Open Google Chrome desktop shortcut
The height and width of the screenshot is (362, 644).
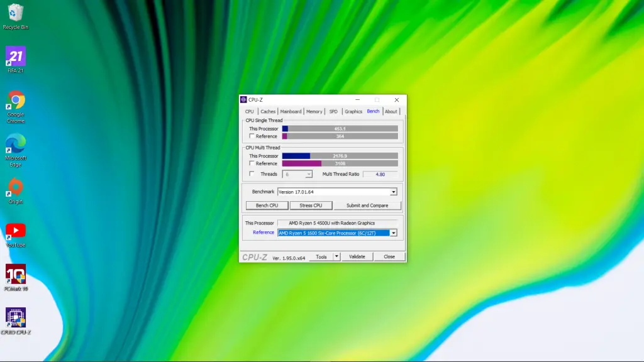coord(16,107)
